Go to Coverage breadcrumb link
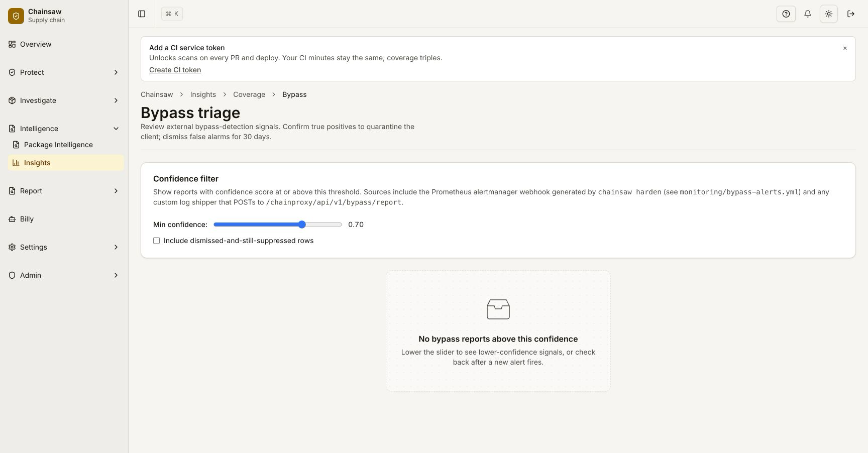The height and width of the screenshot is (453, 868). click(249, 94)
